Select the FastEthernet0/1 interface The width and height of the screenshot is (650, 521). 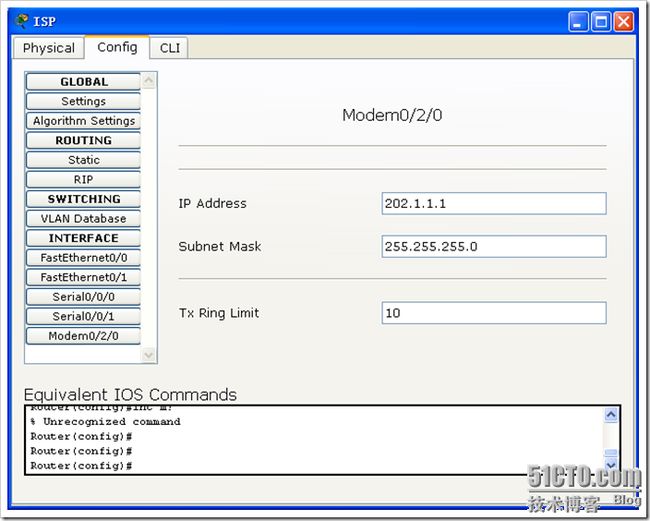[83, 277]
